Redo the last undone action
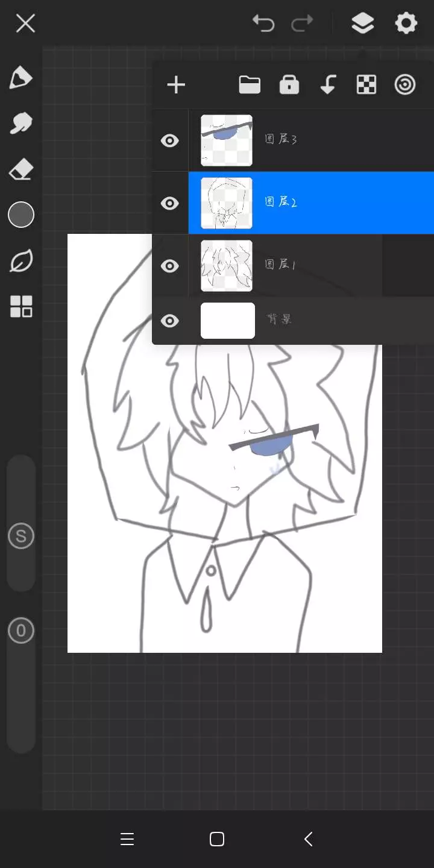This screenshot has width=434, height=868. (302, 24)
